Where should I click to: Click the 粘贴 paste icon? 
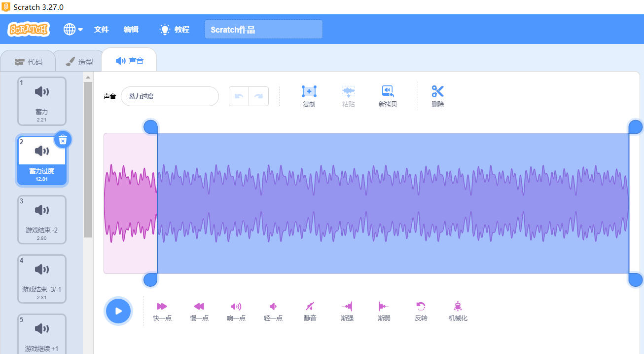pos(349,96)
